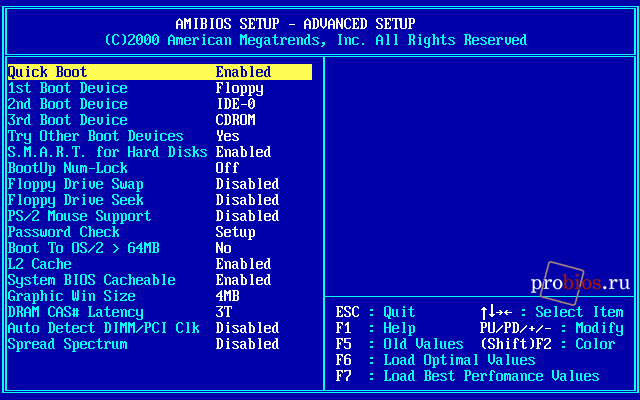Click the arrow keys Select Item hint
This screenshot has height=400, width=640.
point(552,312)
